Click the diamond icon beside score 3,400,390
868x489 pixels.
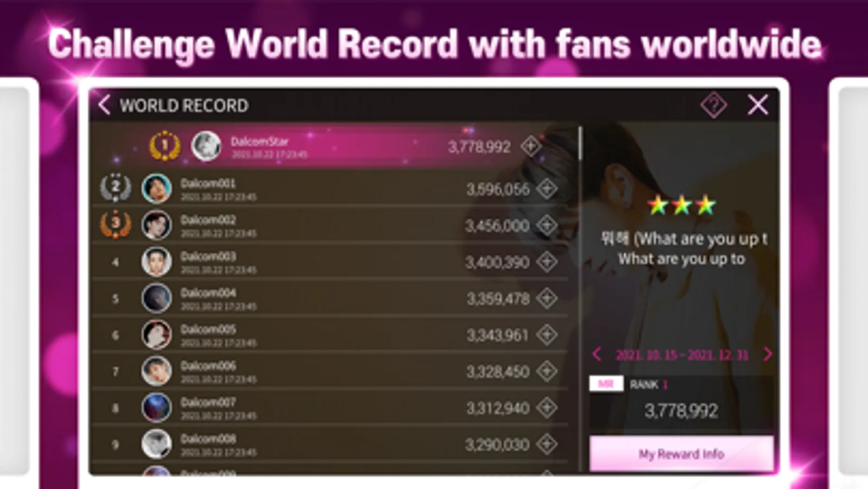(547, 261)
